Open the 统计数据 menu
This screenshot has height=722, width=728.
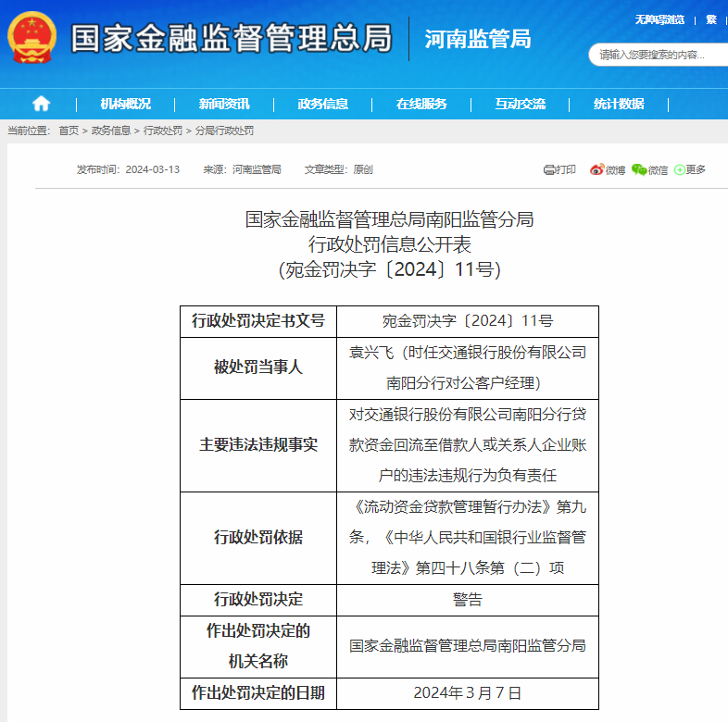[619, 104]
